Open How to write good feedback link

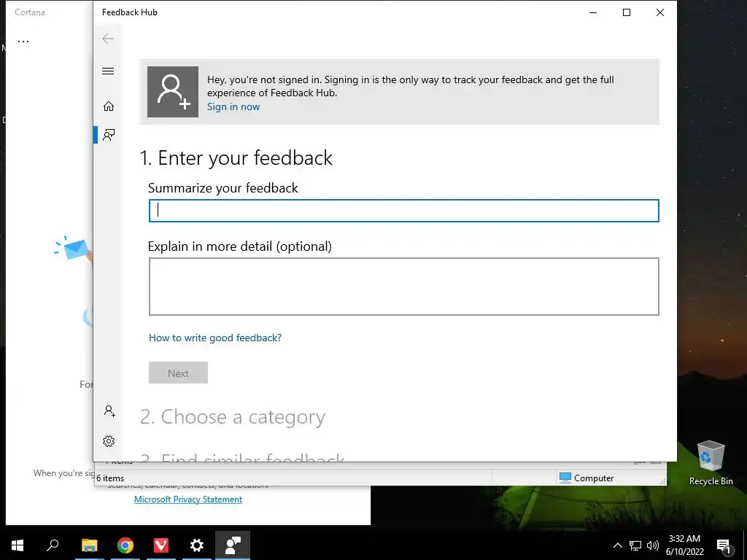pos(215,338)
